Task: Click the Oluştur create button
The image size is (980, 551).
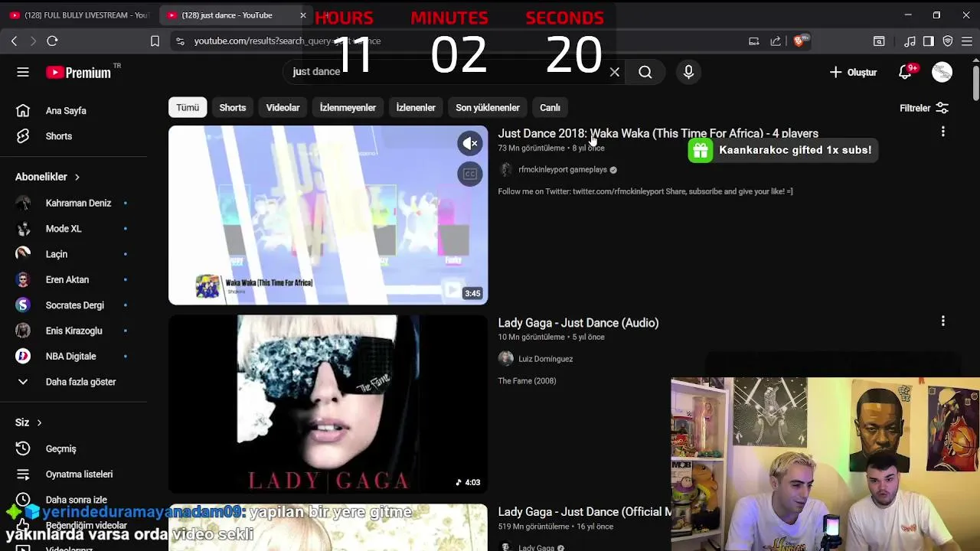Action: (853, 72)
